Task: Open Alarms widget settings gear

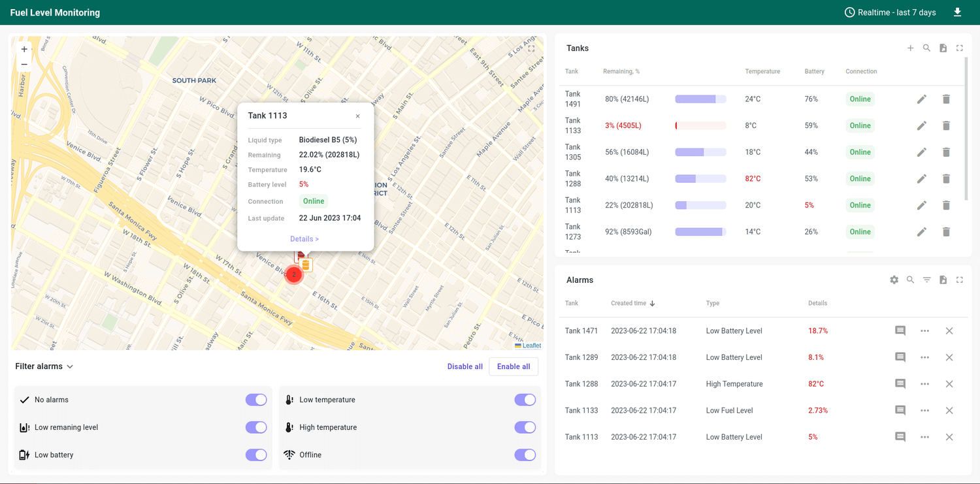Action: [894, 280]
